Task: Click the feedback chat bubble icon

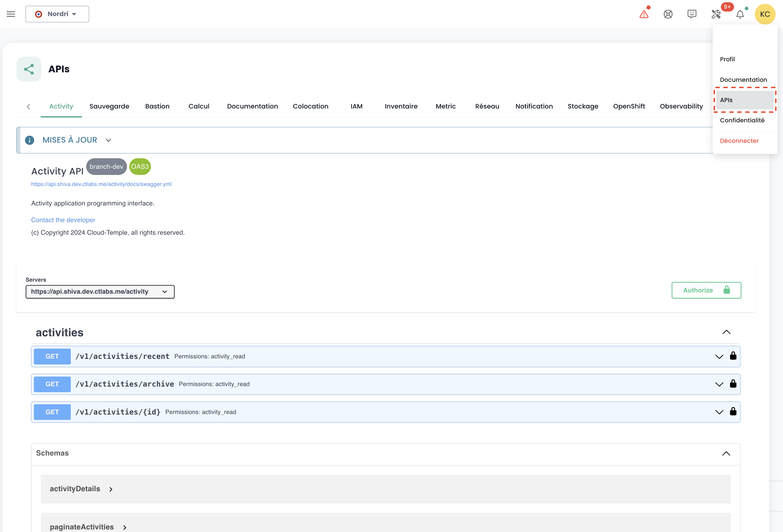Action: tap(692, 14)
